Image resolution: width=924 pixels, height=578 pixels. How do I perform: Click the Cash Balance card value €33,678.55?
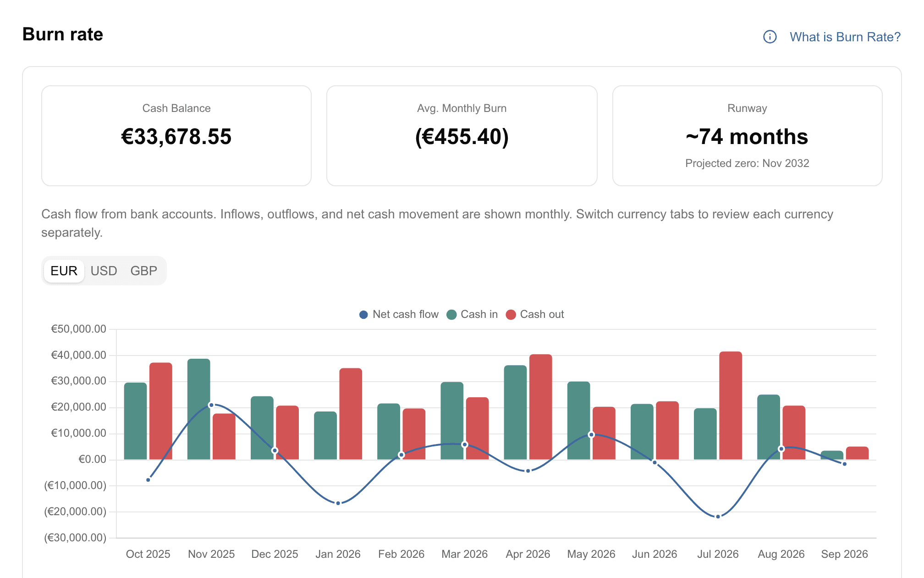pyautogui.click(x=176, y=136)
